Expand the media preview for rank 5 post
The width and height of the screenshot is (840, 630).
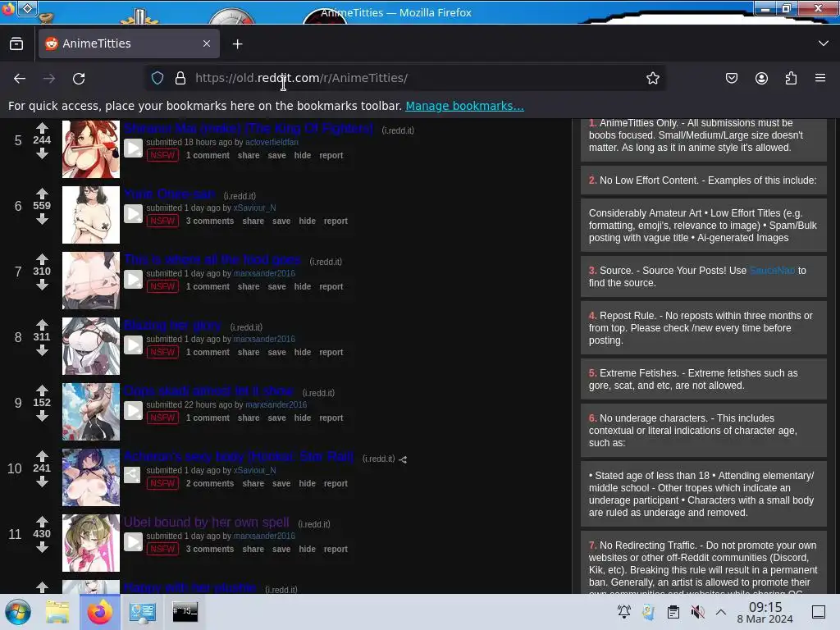(134, 148)
